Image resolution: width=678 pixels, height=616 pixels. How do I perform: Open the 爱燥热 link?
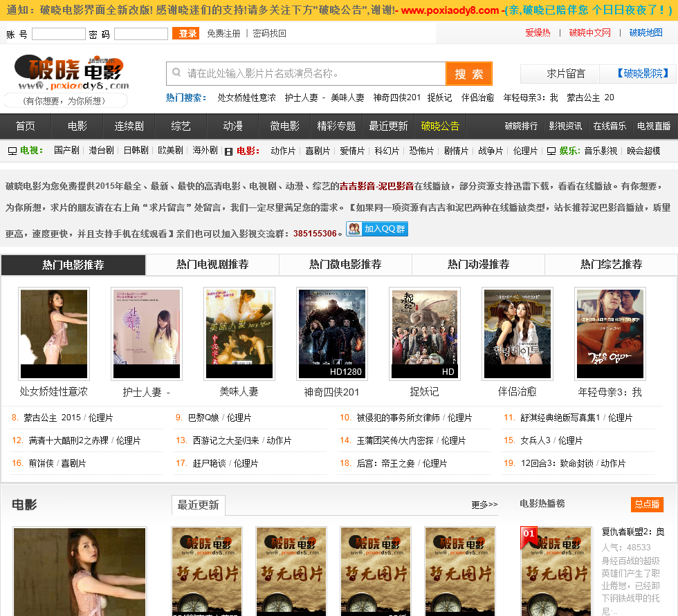[538, 32]
